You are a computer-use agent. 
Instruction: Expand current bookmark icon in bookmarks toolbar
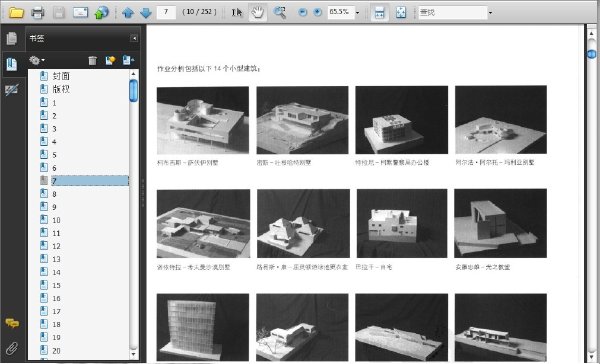click(128, 60)
